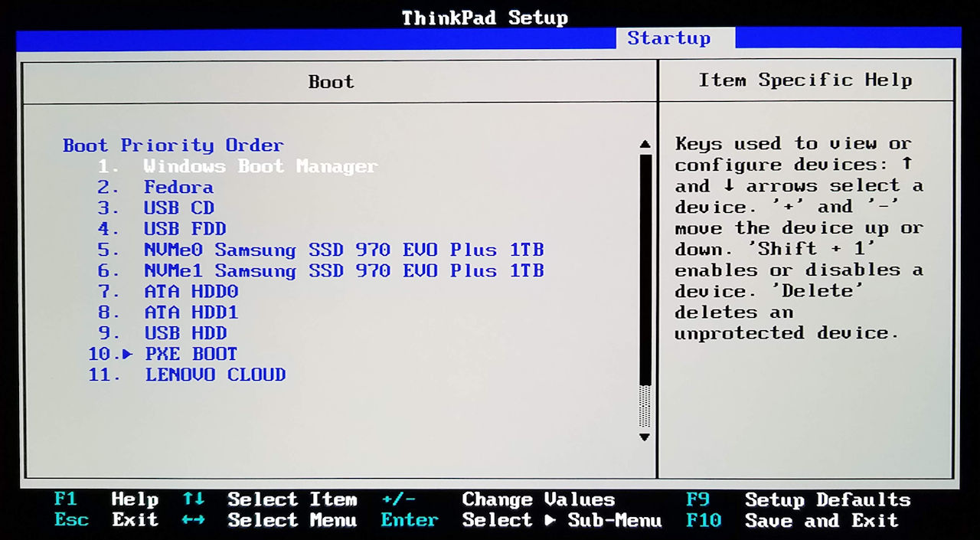980x540 pixels.
Task: Select Windows Boot Manager boot entry
Action: coord(260,166)
